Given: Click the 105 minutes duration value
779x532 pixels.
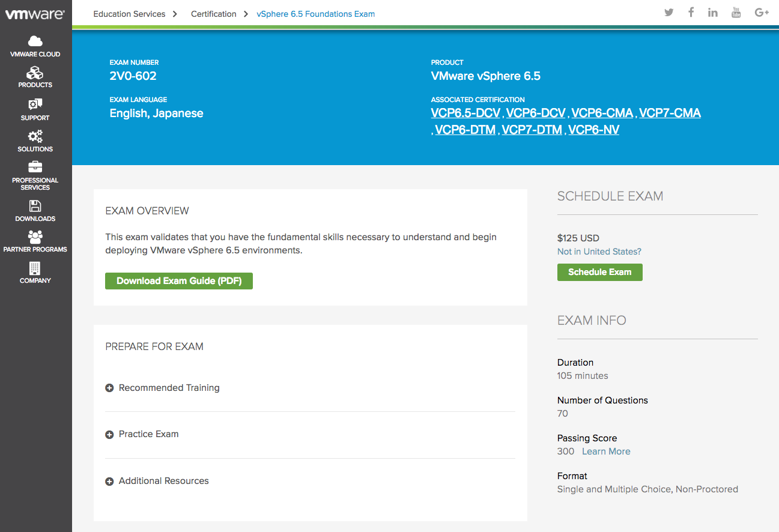Looking at the screenshot, I should (583, 376).
